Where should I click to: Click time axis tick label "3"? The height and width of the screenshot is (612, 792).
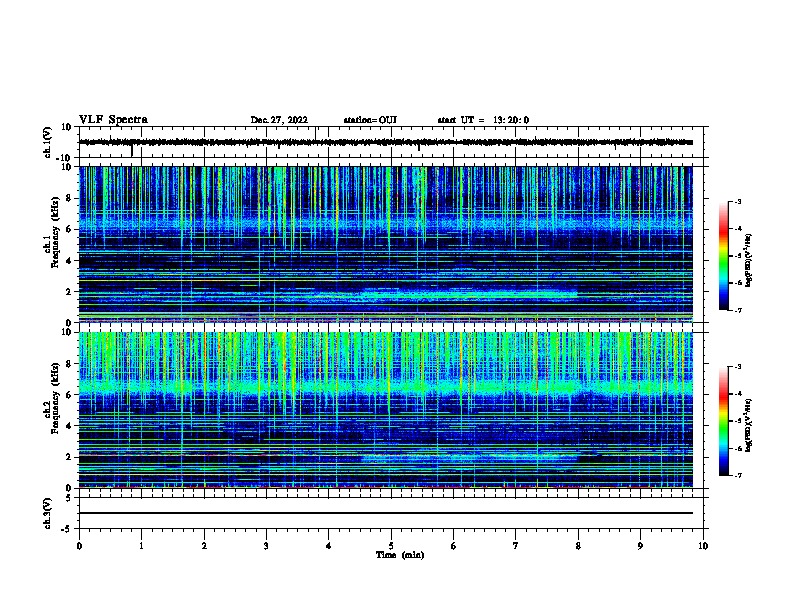point(266,546)
